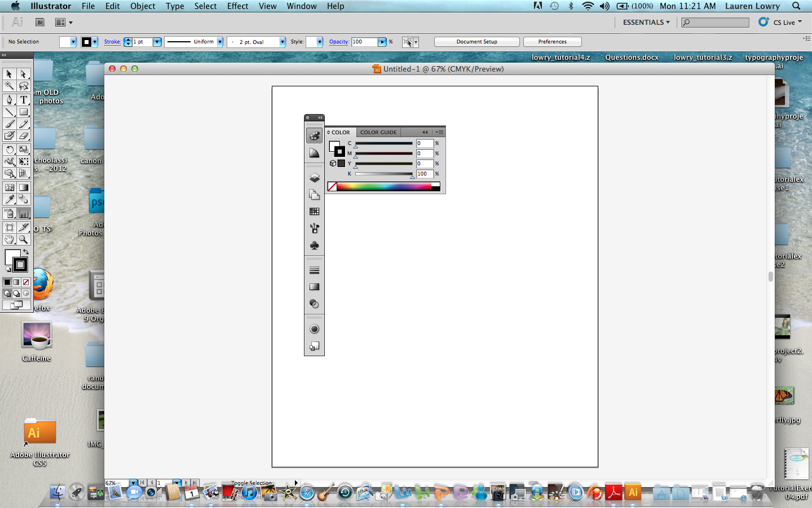Open the Transparency panel icon
The image size is (812, 508).
pos(314,304)
